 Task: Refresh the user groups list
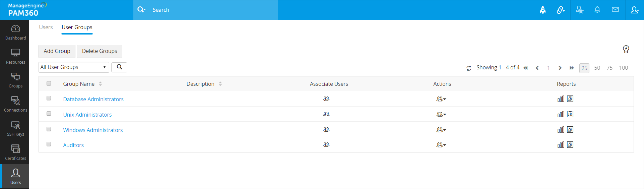(x=469, y=68)
